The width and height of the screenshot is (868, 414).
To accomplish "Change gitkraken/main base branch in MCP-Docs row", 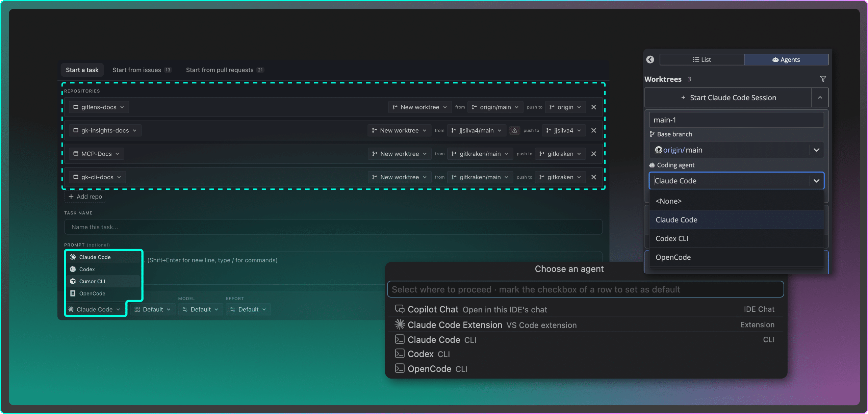I will (480, 154).
